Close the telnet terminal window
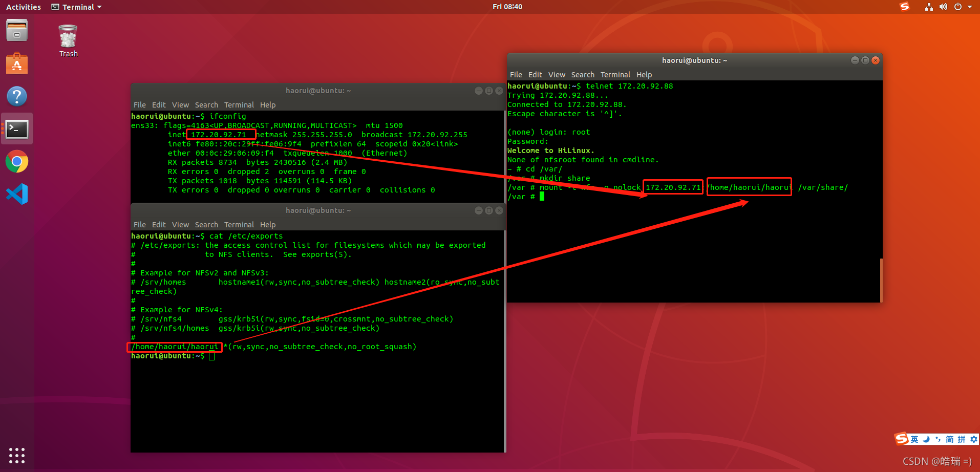The width and height of the screenshot is (980, 472). (876, 60)
